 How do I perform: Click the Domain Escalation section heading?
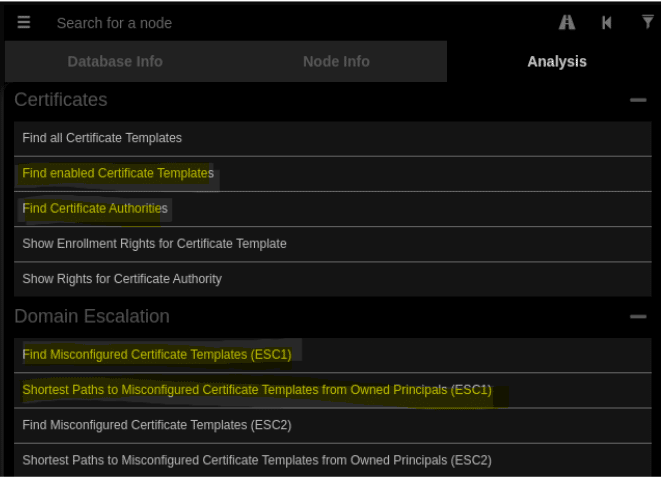[x=92, y=317]
